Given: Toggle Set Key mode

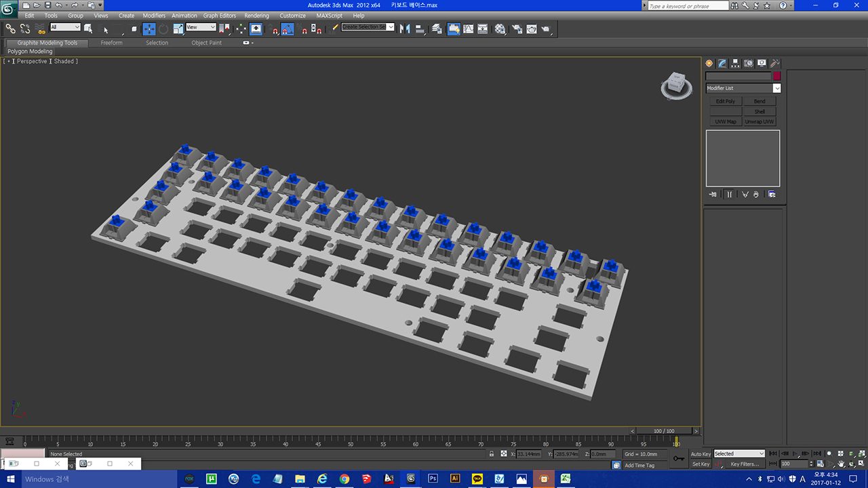Looking at the screenshot, I should pyautogui.click(x=701, y=464).
